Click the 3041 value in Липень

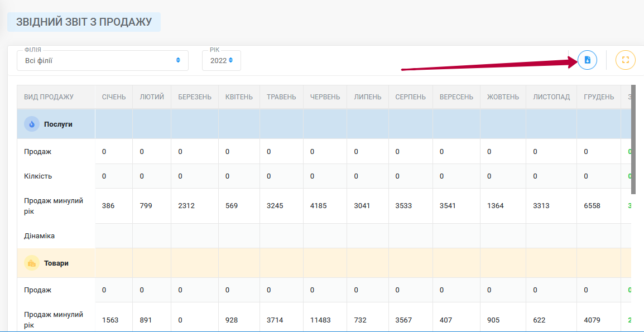click(362, 206)
